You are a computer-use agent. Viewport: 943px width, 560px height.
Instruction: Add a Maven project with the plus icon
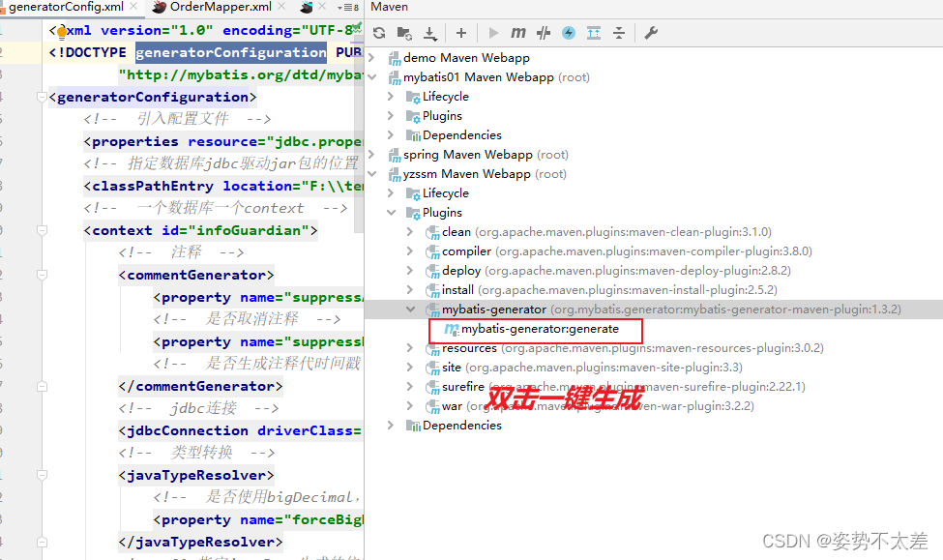[461, 33]
